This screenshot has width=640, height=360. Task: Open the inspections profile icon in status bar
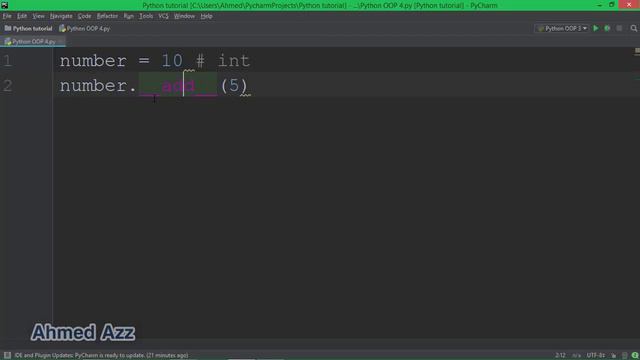624,356
